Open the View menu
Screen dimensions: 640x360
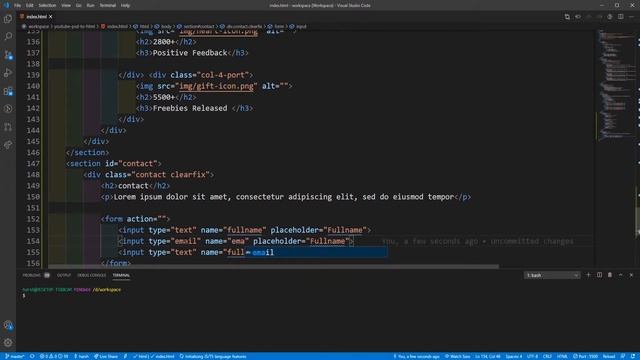click(66, 5)
